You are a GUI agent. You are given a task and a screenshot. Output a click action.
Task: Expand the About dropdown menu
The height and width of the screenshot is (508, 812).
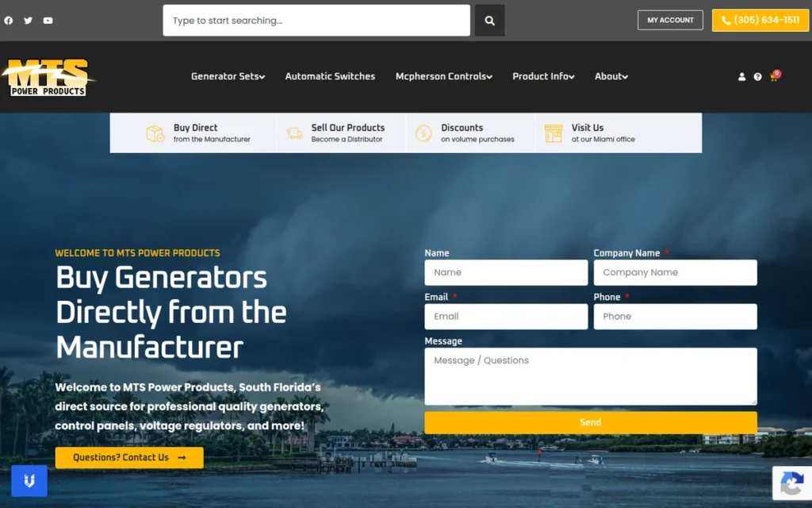(611, 76)
